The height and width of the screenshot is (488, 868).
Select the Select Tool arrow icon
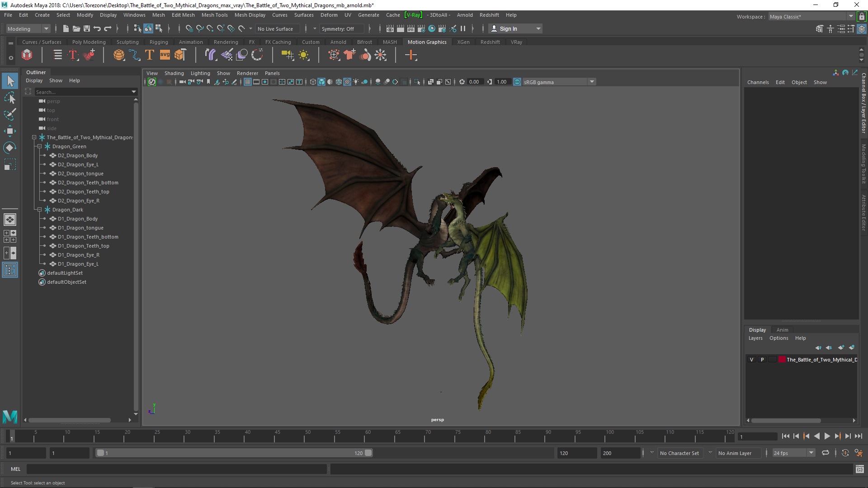click(x=10, y=81)
